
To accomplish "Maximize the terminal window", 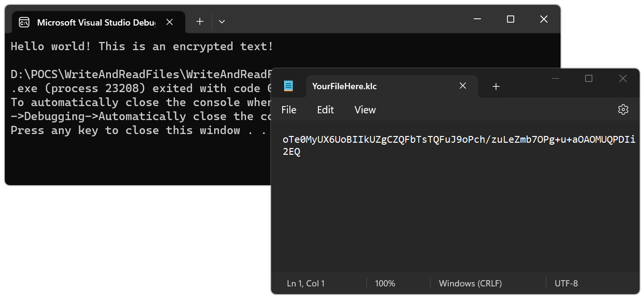I will (510, 19).
